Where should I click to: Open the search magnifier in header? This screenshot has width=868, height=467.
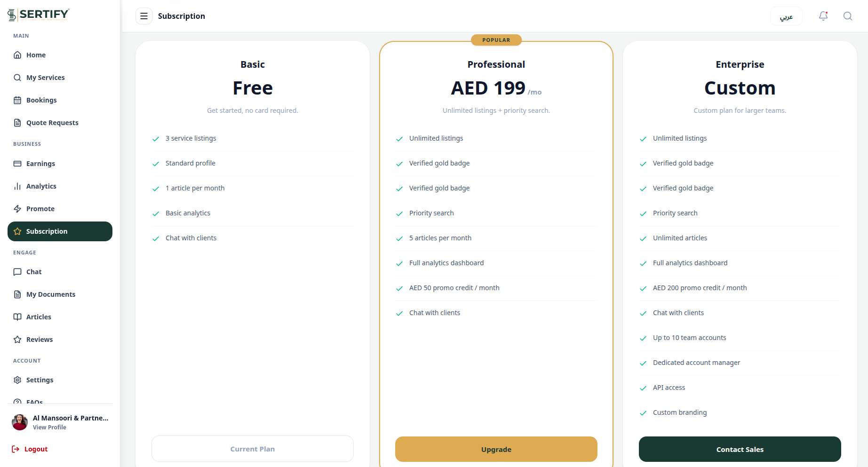[848, 16]
